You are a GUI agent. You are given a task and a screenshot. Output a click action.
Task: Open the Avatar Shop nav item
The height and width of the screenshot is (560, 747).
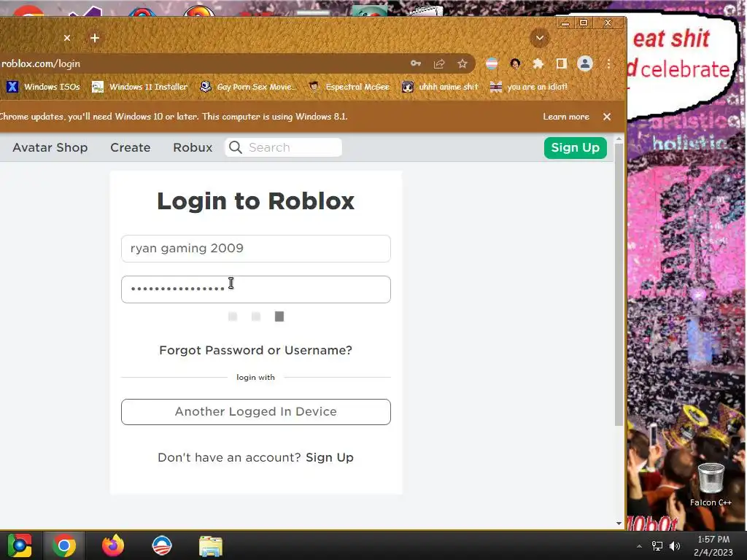[50, 147]
